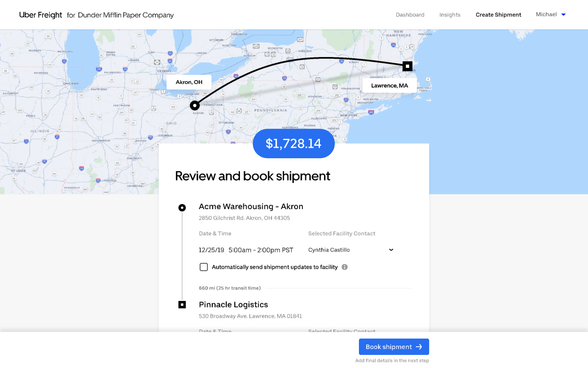Click the Acme Warehousing - Akron heading
The height and width of the screenshot is (368, 588).
coord(251,206)
